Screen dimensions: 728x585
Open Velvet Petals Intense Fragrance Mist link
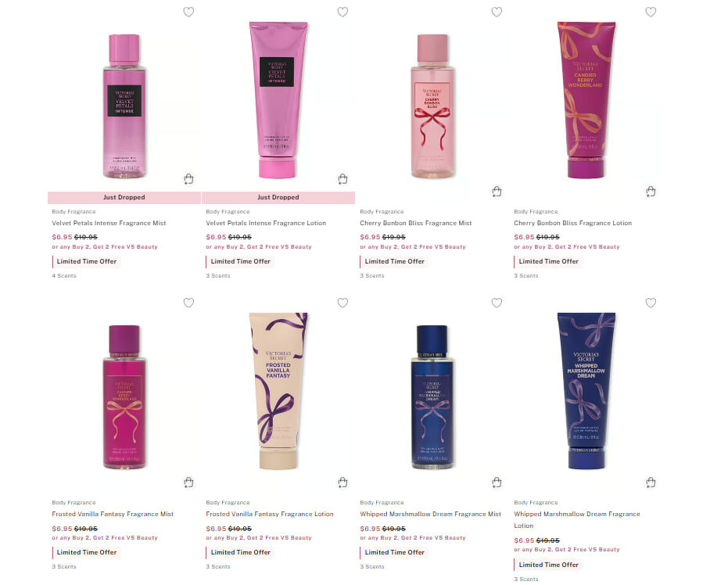pyautogui.click(x=109, y=224)
